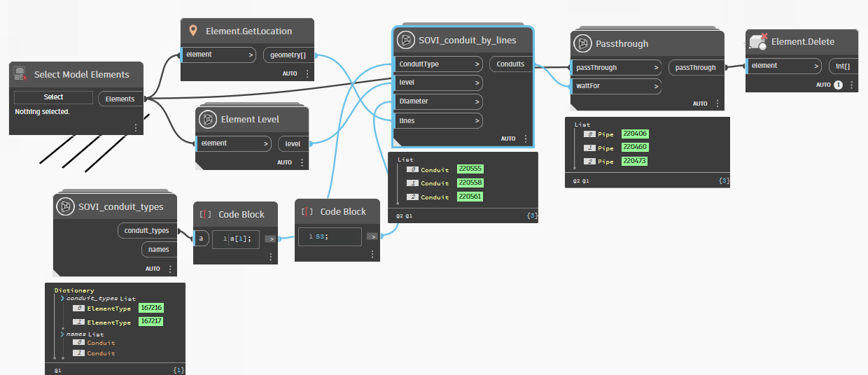Viewport: 868px width, 375px height.
Task: Open SOVI_conduit_types three-dot menu
Action: [170, 268]
